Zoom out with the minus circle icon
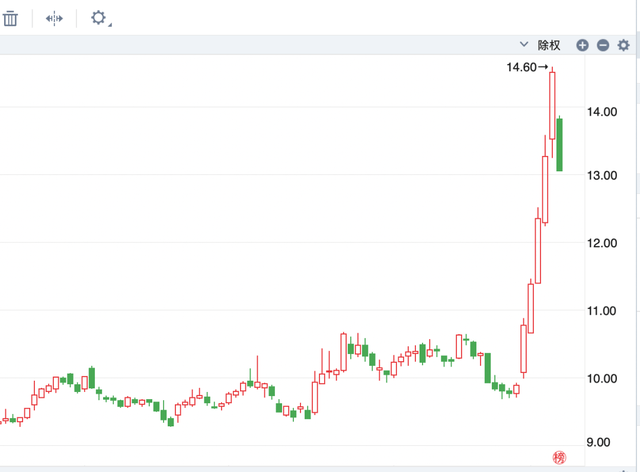The width and height of the screenshot is (640, 472). click(603, 45)
